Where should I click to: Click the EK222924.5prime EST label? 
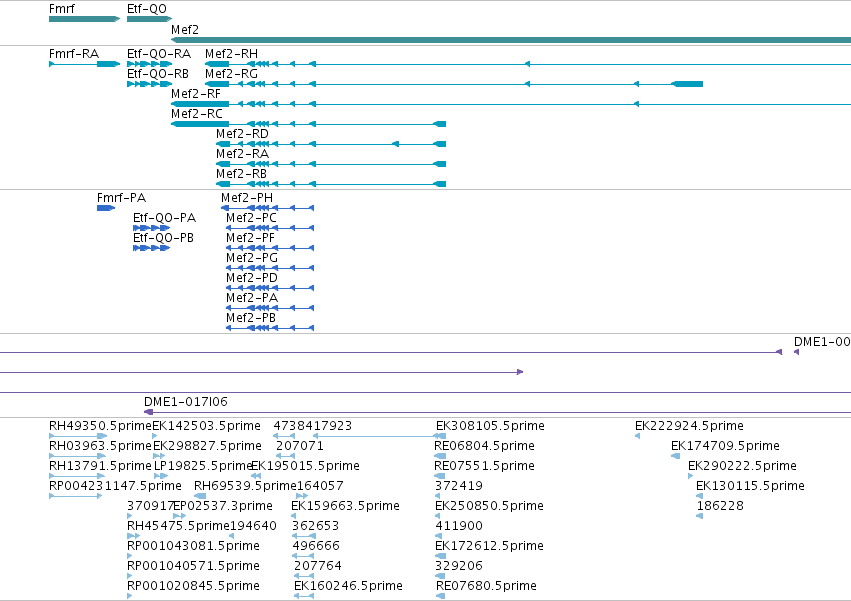tap(689, 426)
